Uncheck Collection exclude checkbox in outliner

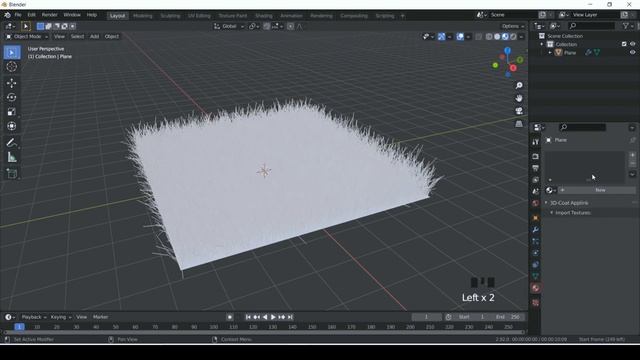tap(624, 44)
